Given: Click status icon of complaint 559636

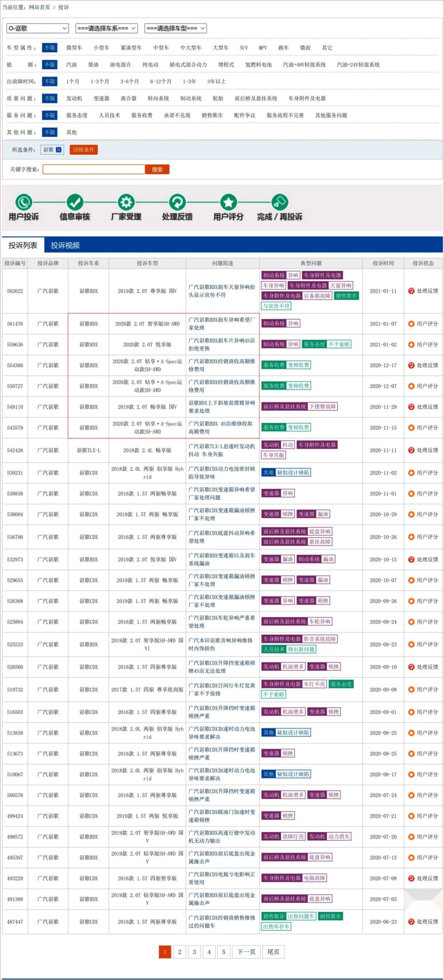Looking at the screenshot, I should point(411,345).
